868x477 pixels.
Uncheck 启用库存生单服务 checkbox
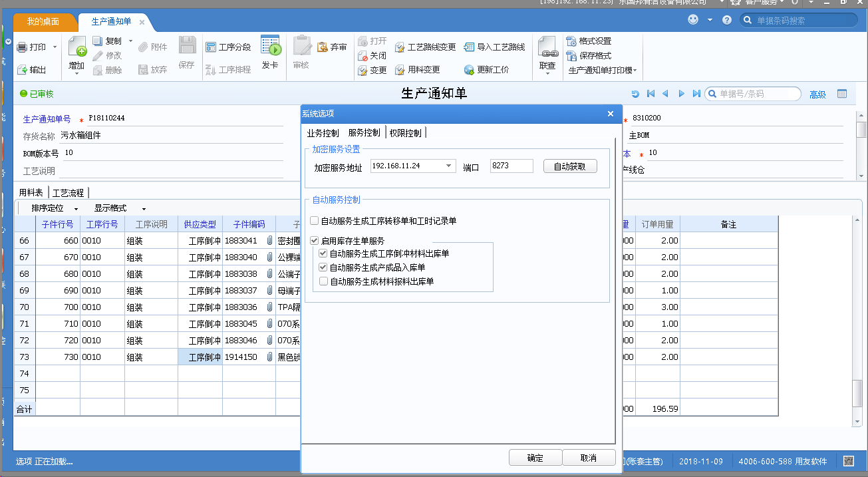(x=315, y=241)
